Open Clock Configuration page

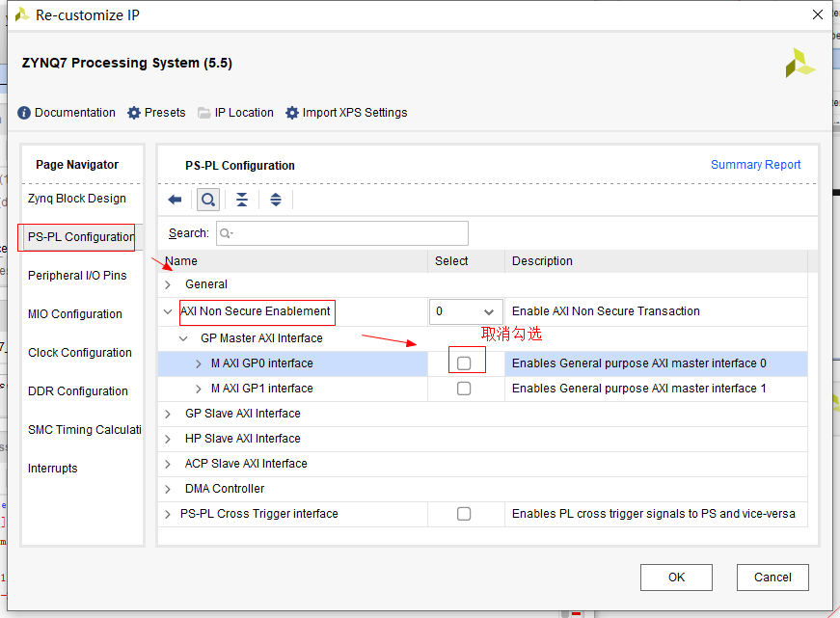pyautogui.click(x=80, y=353)
